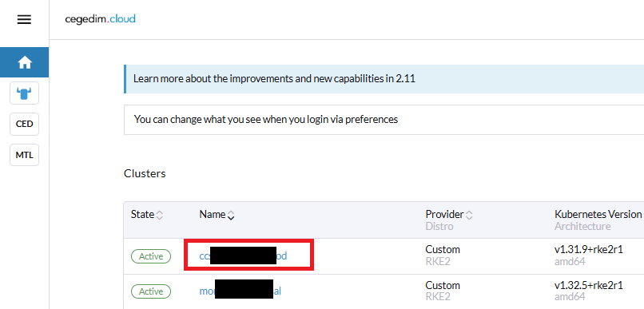
Task: Click the cegedim.cloud logo
Action: (x=100, y=19)
